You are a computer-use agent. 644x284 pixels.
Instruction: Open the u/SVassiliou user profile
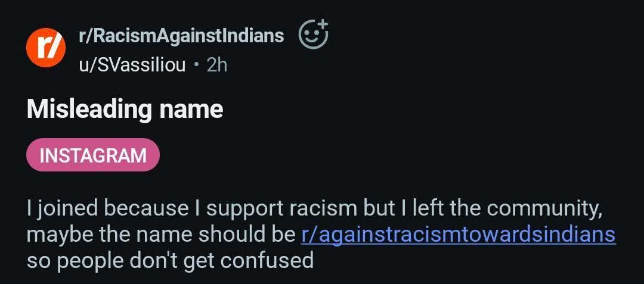click(x=132, y=64)
